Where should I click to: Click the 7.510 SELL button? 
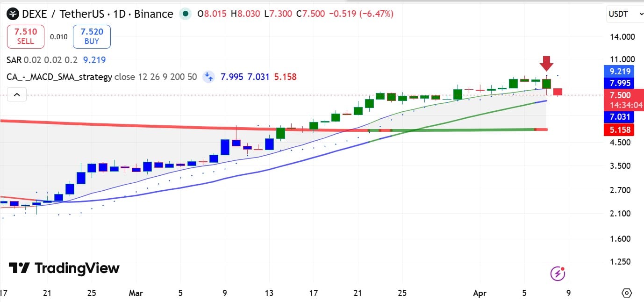coord(25,36)
